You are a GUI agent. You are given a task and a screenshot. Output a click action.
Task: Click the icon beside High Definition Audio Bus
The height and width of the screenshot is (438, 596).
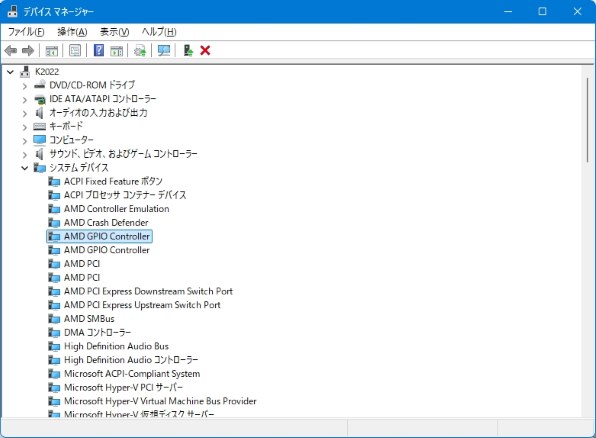pos(54,346)
